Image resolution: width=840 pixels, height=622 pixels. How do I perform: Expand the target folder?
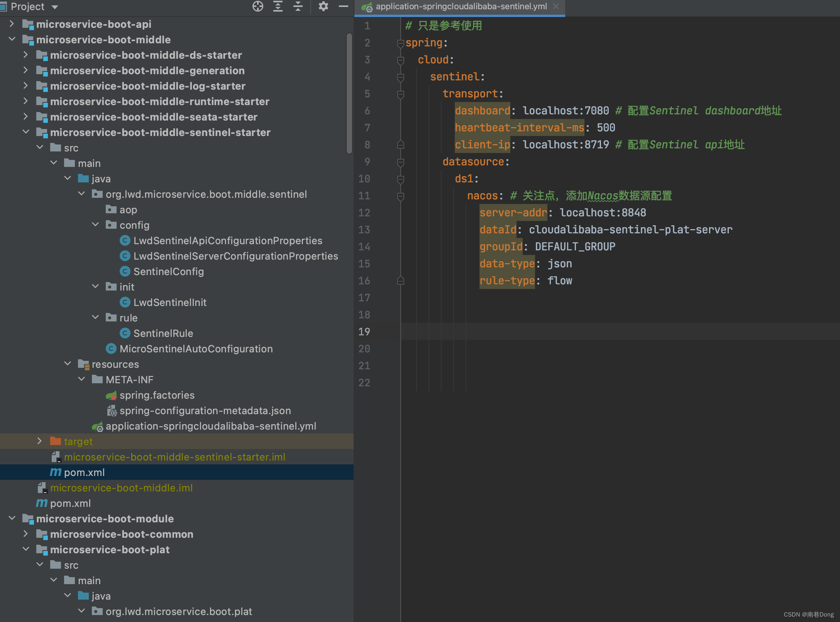(39, 441)
